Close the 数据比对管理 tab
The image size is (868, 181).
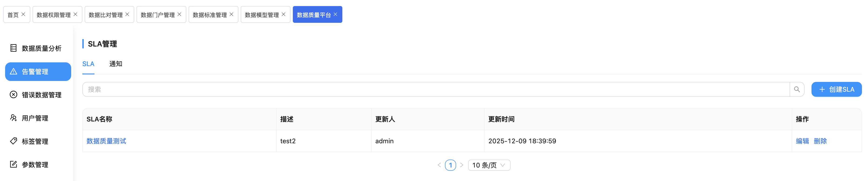tap(127, 14)
